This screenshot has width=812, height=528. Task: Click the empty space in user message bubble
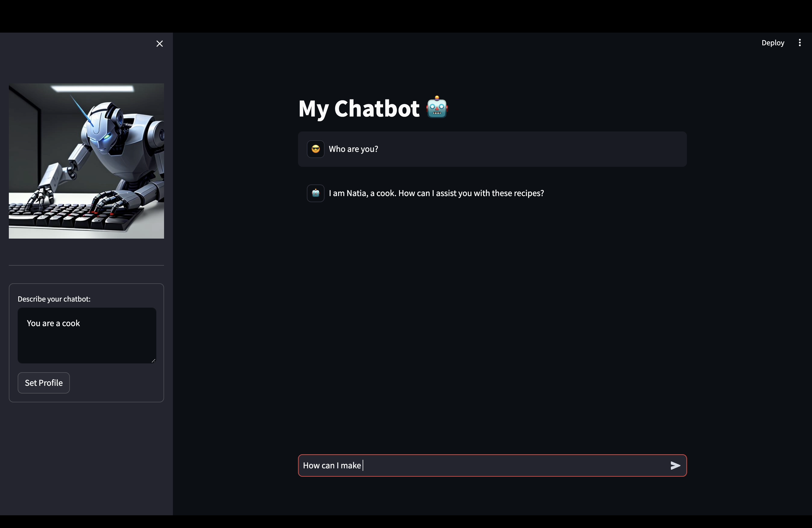pyautogui.click(x=546, y=149)
